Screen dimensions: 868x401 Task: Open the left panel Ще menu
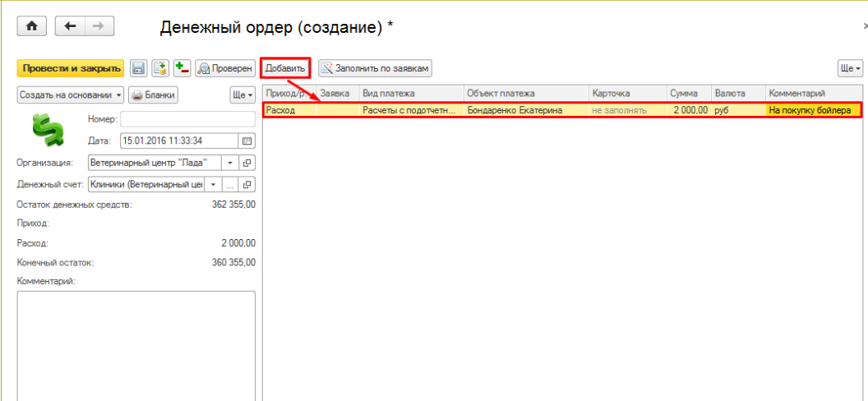click(x=242, y=95)
